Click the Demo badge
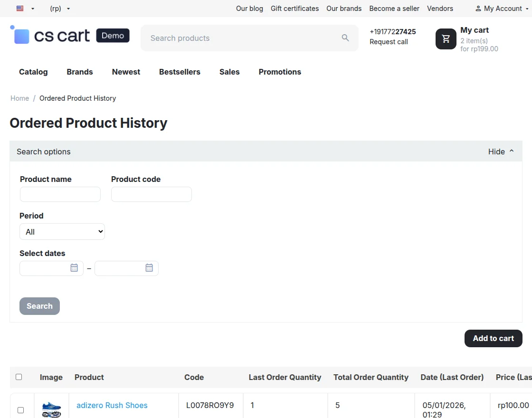Image resolution: width=532 pixels, height=418 pixels. pos(113,35)
